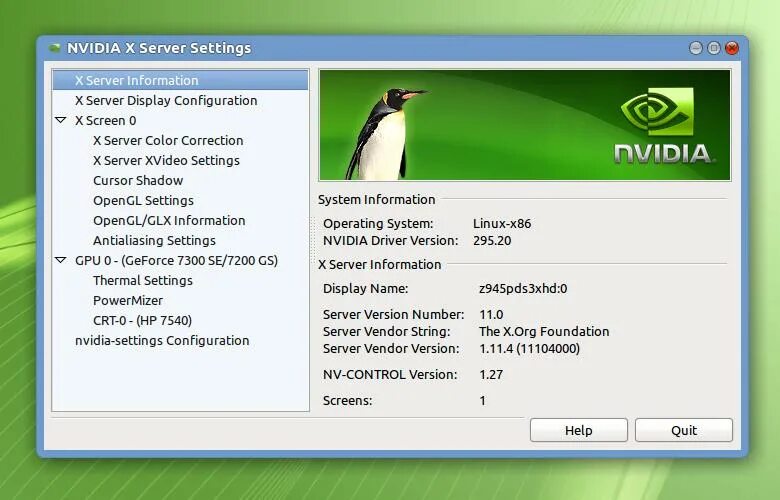Screen dimensions: 780x500
Task: Click the Server Vendor String label
Action: [387, 331]
